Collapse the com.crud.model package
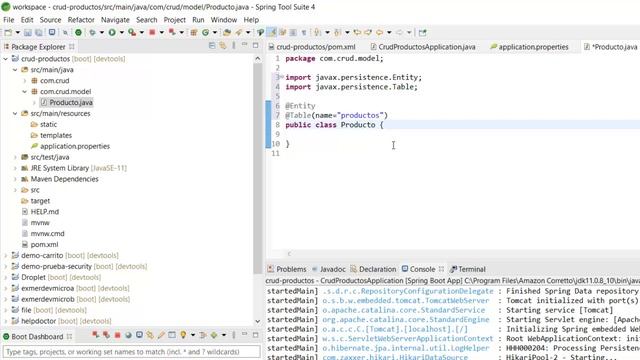640x360 pixels. [25, 92]
